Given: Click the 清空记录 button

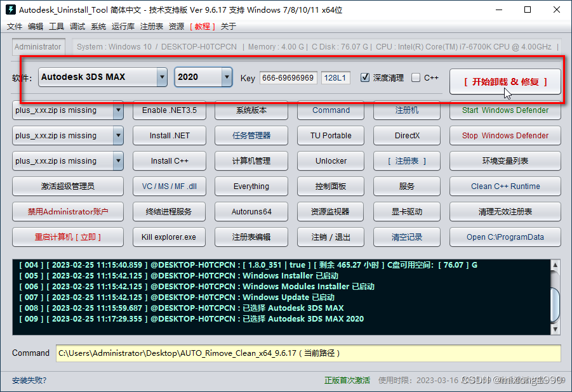Looking at the screenshot, I should 407,237.
